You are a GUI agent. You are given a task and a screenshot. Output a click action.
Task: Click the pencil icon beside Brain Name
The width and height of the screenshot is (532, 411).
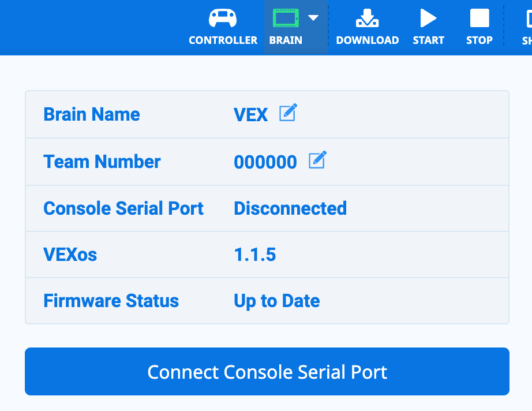tap(289, 113)
